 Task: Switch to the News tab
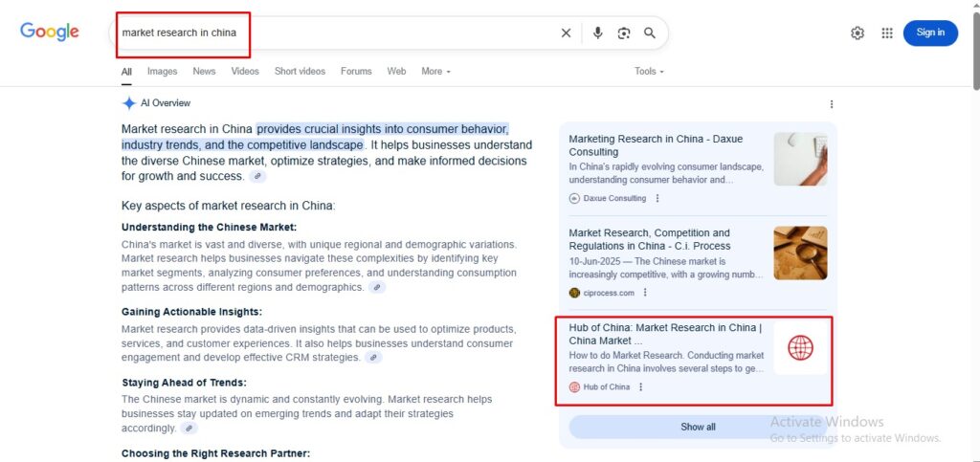204,71
